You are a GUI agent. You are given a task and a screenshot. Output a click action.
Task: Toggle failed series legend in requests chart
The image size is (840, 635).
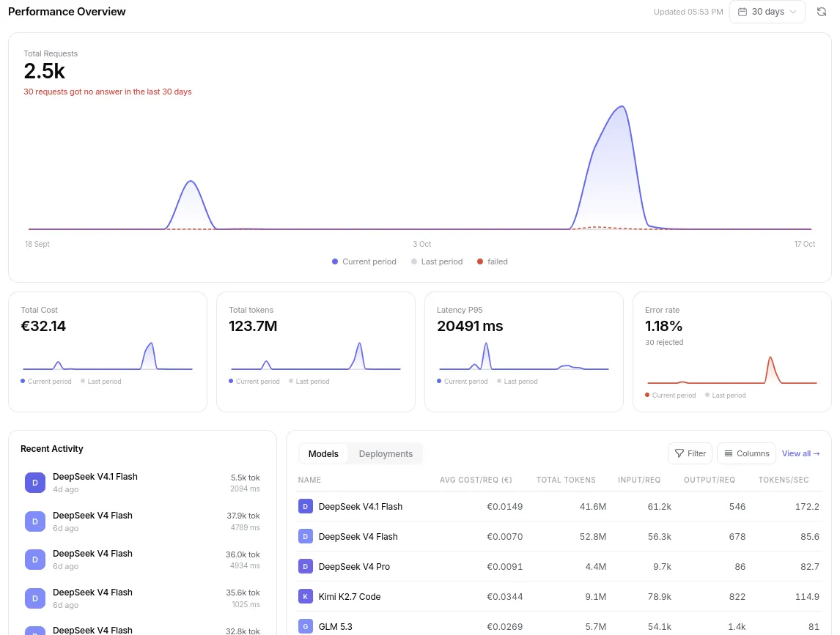point(493,261)
